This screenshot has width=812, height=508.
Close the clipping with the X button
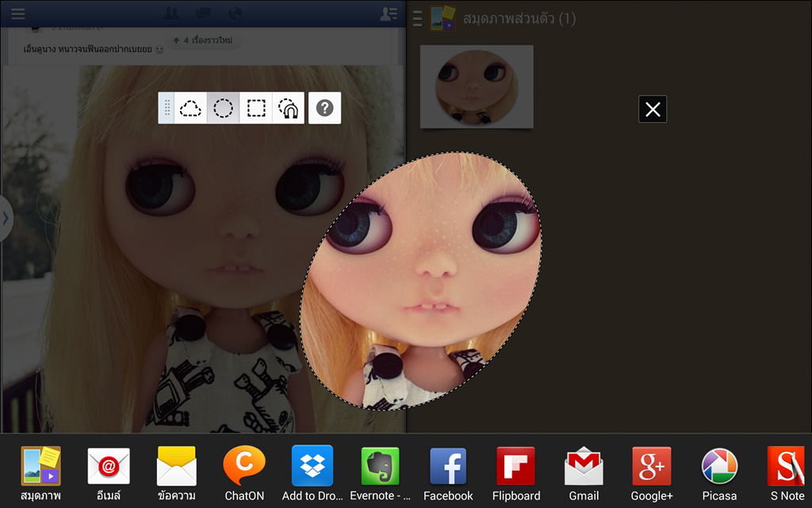point(653,110)
